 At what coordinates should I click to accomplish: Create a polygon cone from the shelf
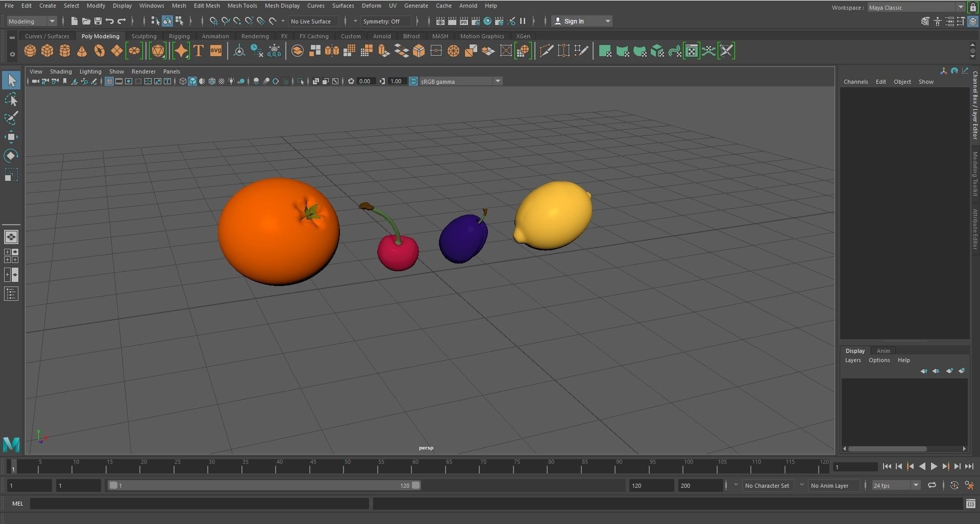click(82, 51)
